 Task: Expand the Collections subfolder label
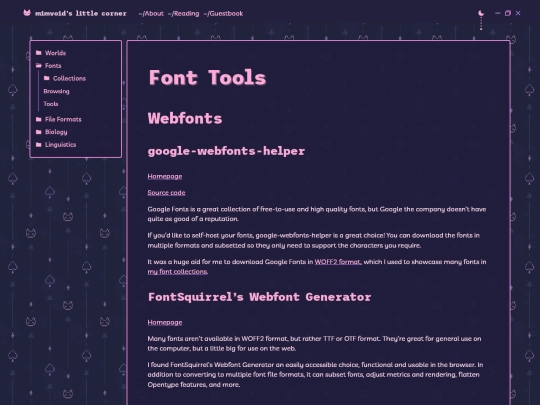69,79
